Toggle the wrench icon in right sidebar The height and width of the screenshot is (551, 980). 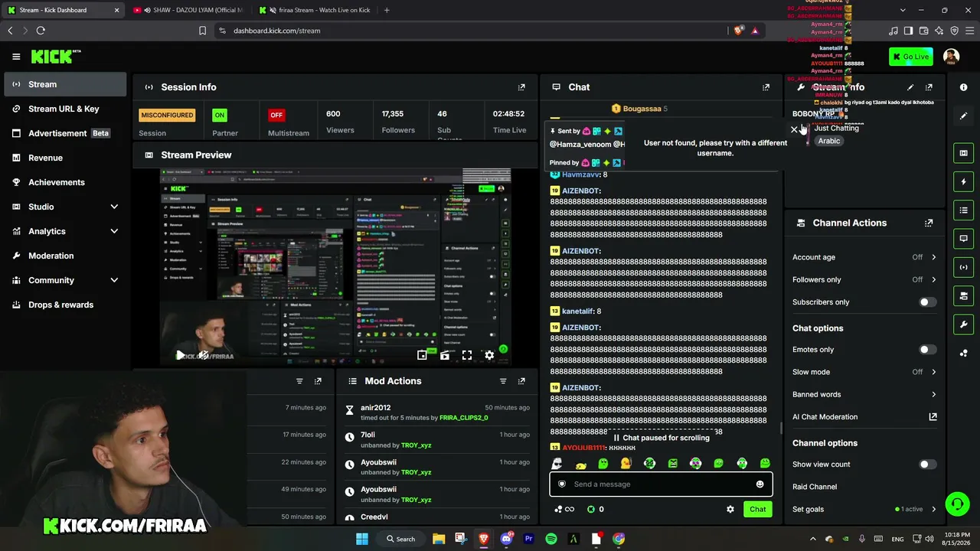(963, 324)
